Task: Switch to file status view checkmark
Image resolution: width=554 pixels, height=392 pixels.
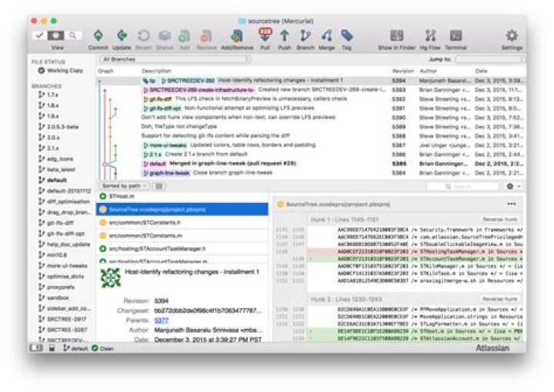Action: (39, 35)
